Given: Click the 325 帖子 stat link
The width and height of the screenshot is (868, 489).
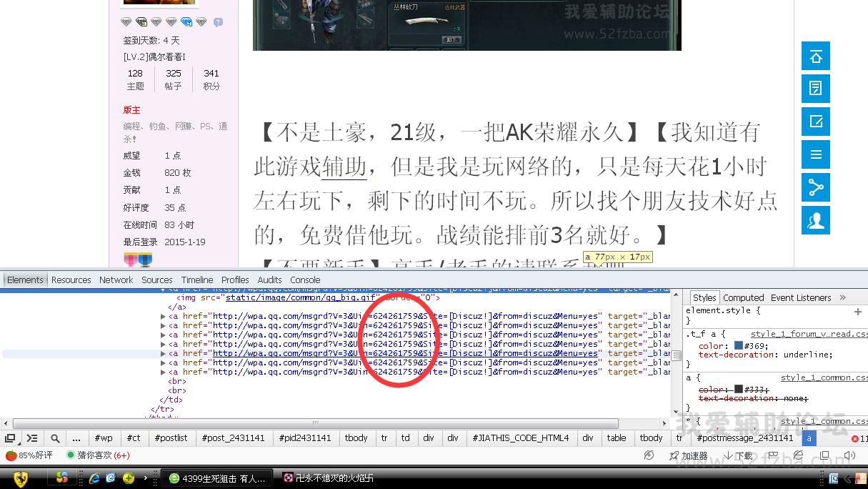Looking at the screenshot, I should pyautogui.click(x=174, y=79).
